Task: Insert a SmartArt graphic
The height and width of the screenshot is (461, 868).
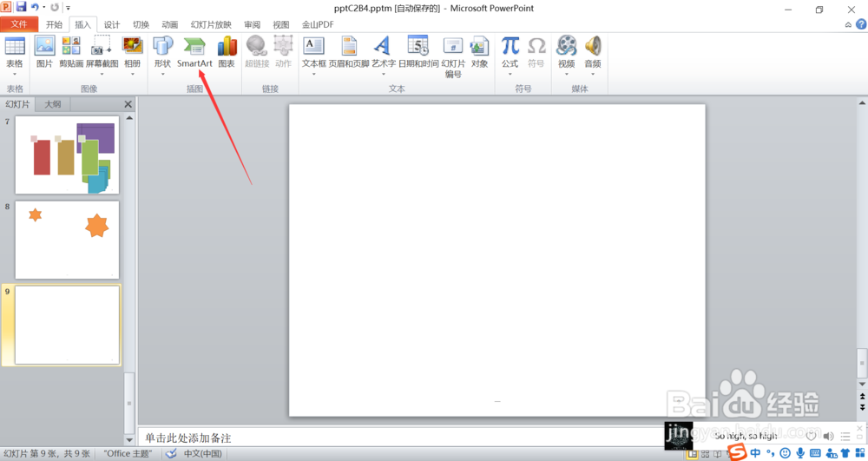Action: click(194, 52)
